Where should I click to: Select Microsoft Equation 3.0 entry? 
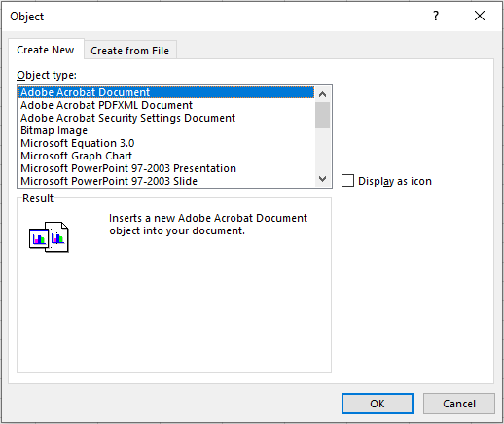[166, 143]
